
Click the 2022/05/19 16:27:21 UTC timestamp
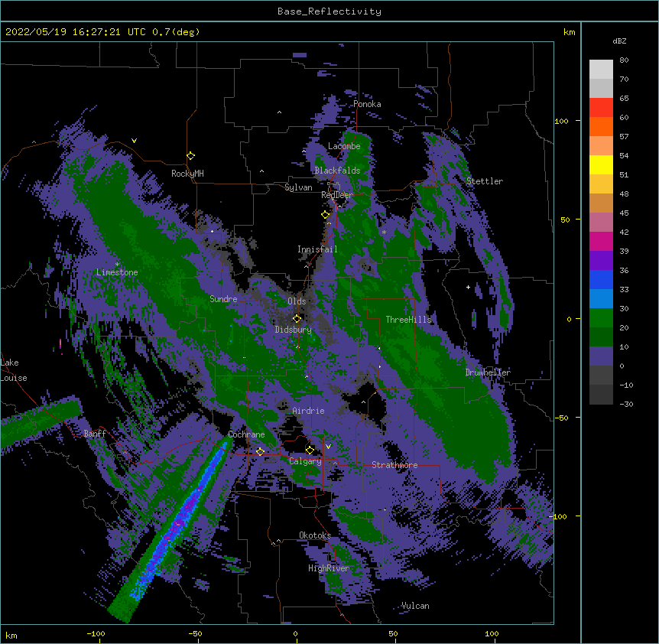(x=75, y=32)
